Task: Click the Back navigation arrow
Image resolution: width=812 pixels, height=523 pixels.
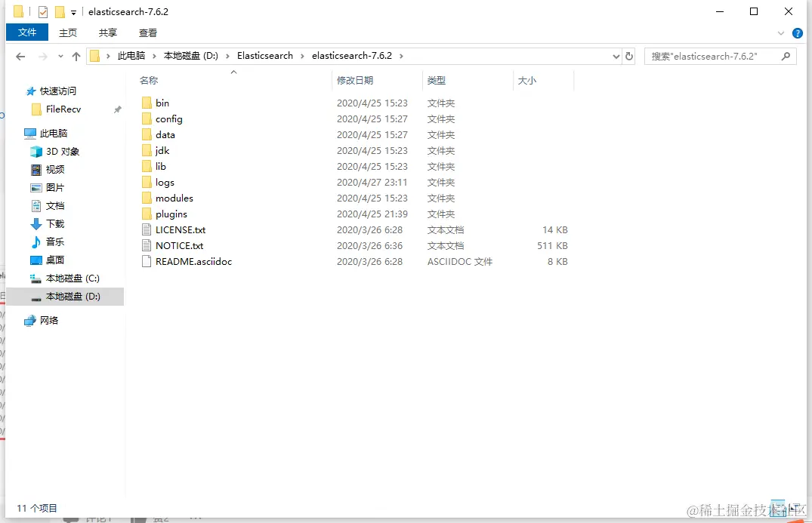Action: tap(20, 57)
